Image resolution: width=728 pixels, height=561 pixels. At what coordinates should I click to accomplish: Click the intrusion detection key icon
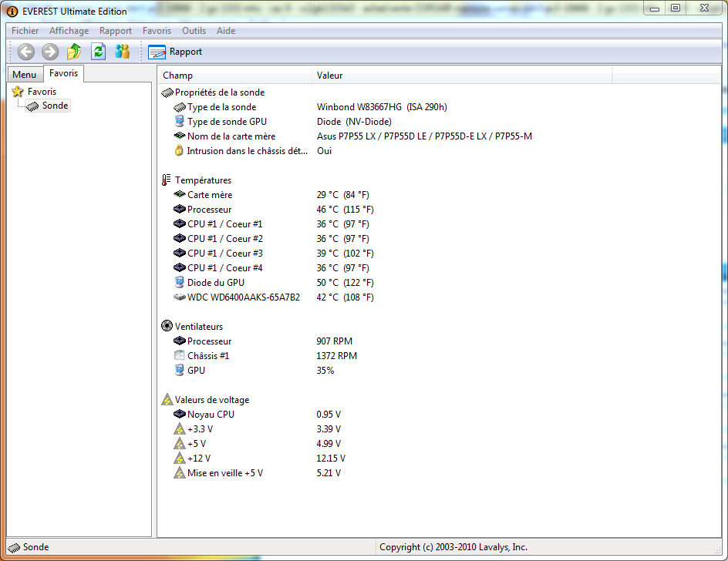[180, 150]
